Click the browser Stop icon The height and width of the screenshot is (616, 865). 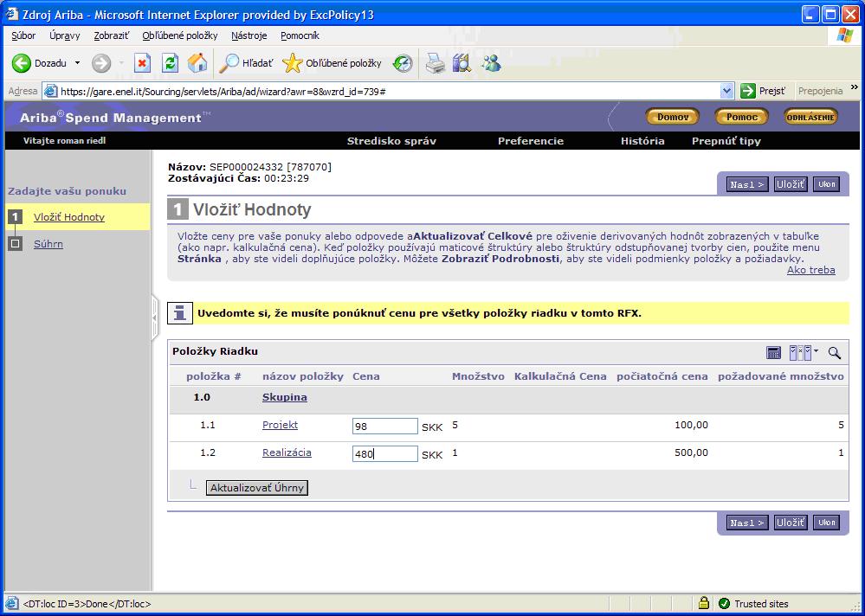tap(143, 63)
